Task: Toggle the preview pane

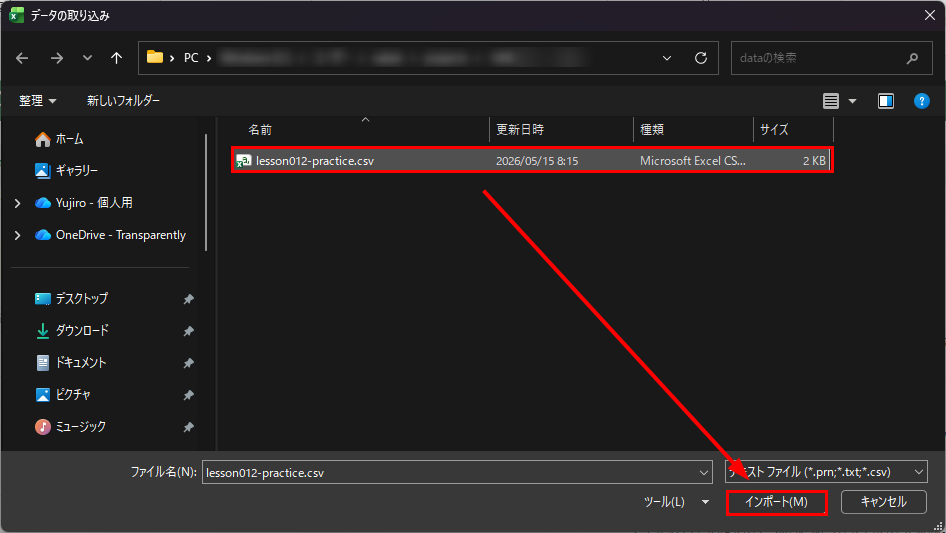Action: pyautogui.click(x=886, y=101)
